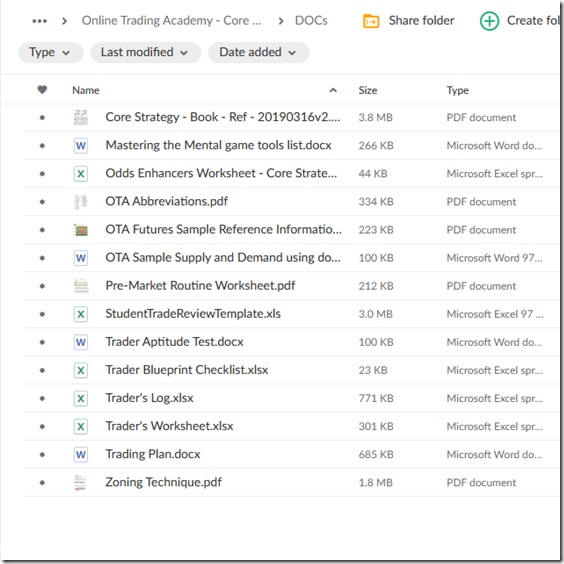Select the DOCs breadcrumb

click(x=311, y=21)
